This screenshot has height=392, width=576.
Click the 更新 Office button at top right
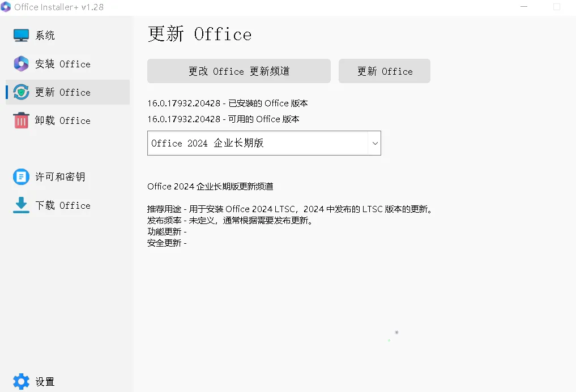tap(384, 71)
